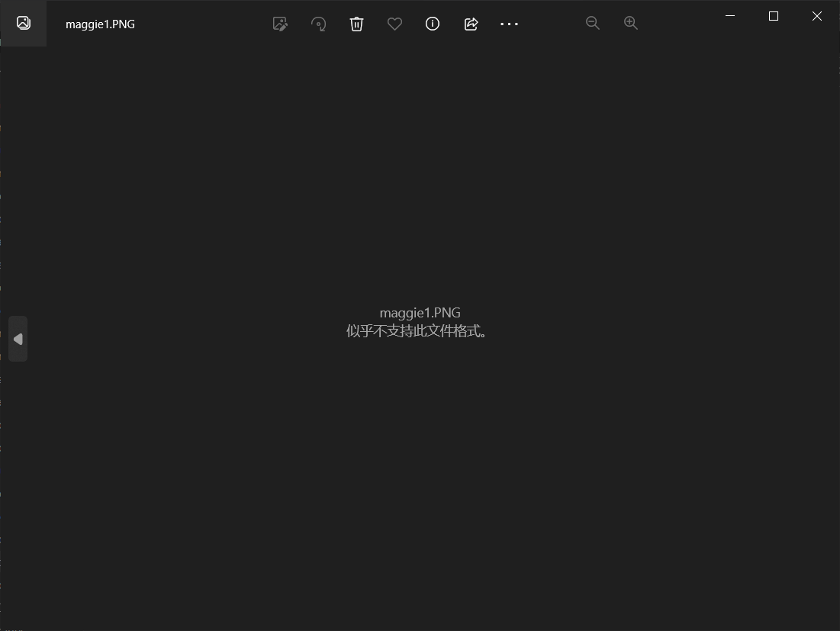Click the centered maggie1.PNG file name
This screenshot has height=631, width=840.
point(420,312)
